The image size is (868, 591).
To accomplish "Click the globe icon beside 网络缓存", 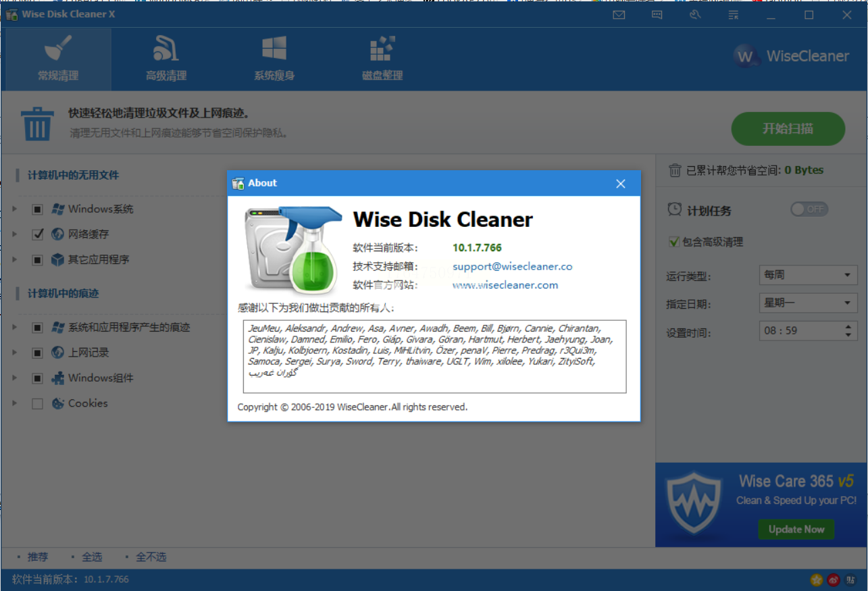I will point(58,234).
